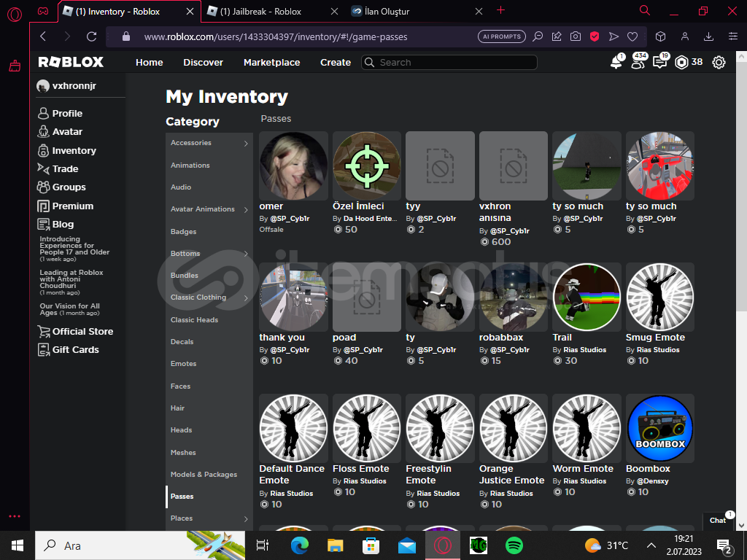Open the messages icon with badge 19

pos(660,61)
